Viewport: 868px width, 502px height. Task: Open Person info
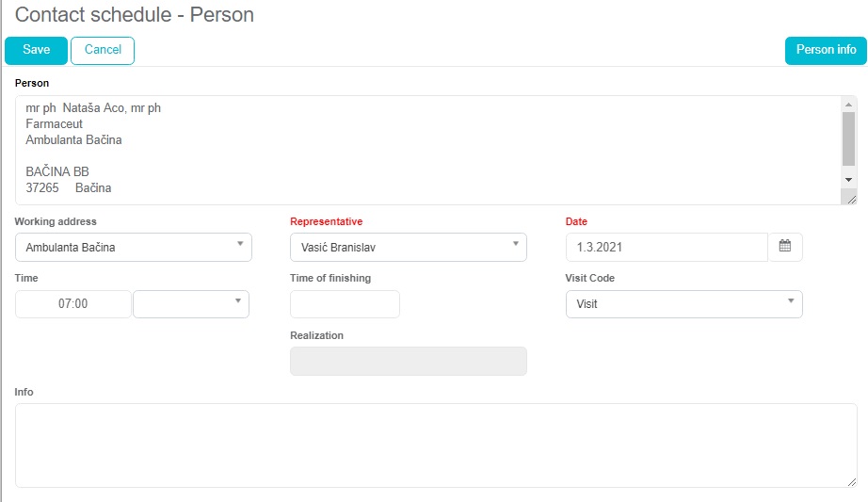pos(826,51)
